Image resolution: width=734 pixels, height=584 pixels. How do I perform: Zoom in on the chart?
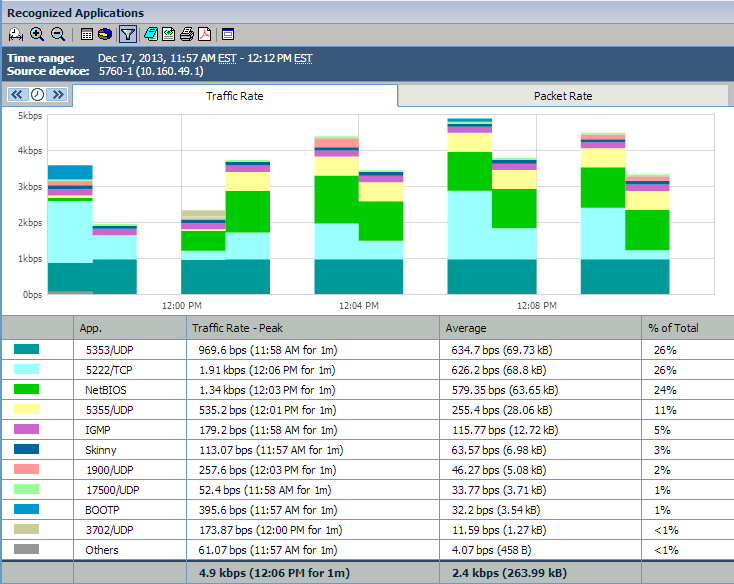click(x=37, y=34)
